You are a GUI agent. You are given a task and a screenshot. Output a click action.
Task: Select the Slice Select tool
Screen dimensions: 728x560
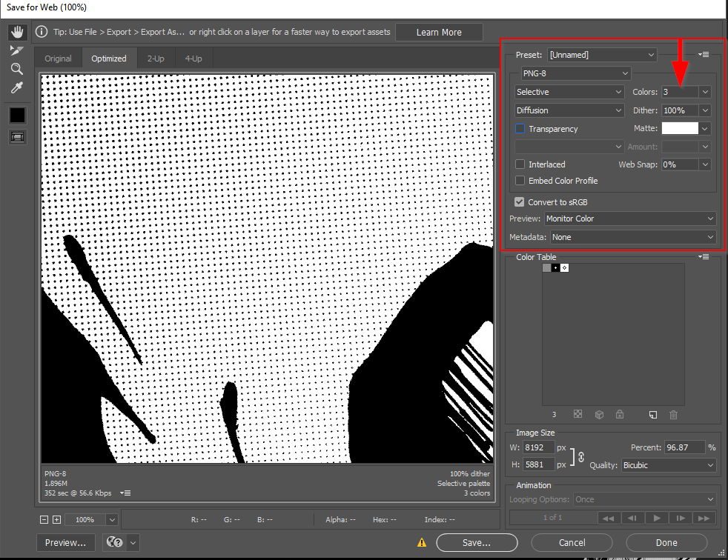(x=17, y=50)
